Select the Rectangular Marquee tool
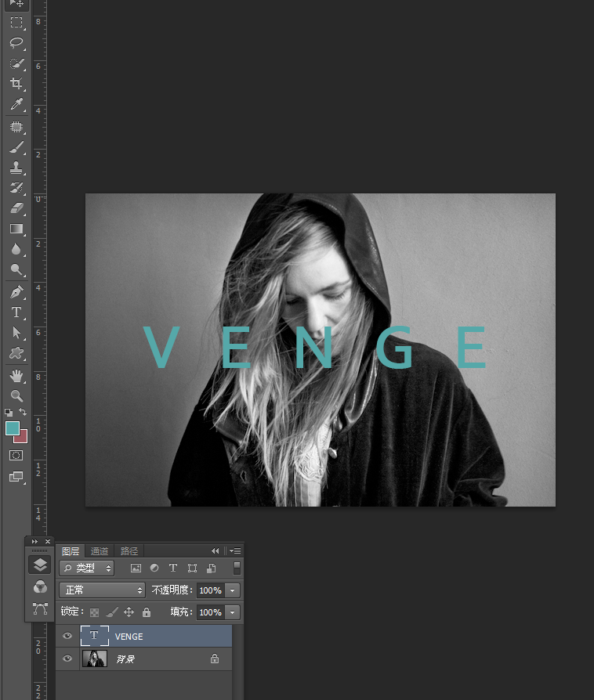 click(x=16, y=23)
